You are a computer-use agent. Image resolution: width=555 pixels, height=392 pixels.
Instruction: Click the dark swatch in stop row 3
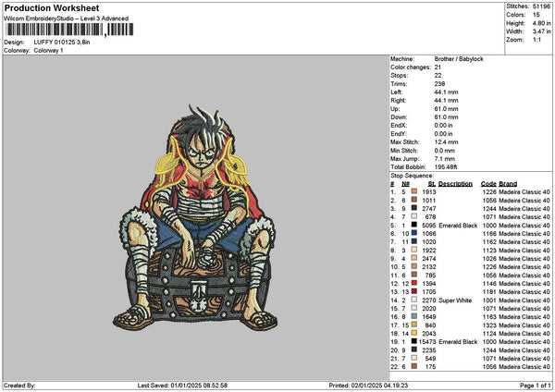(x=414, y=208)
